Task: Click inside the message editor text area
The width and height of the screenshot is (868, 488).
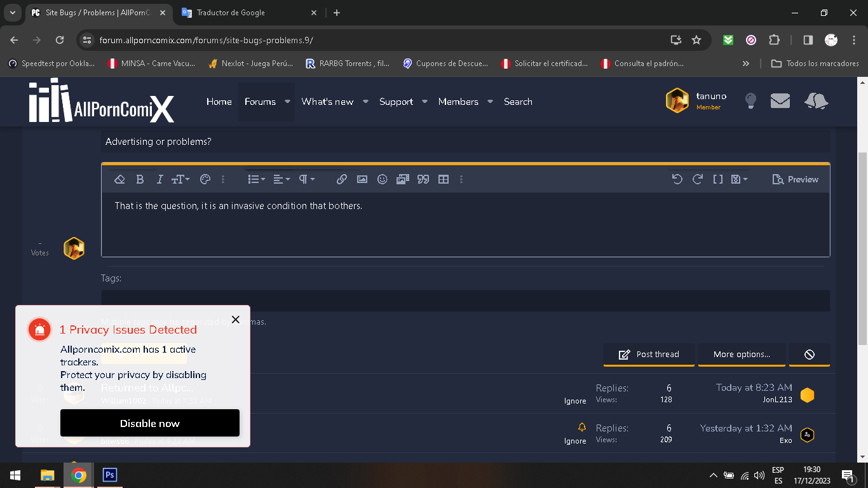Action: pos(466,224)
